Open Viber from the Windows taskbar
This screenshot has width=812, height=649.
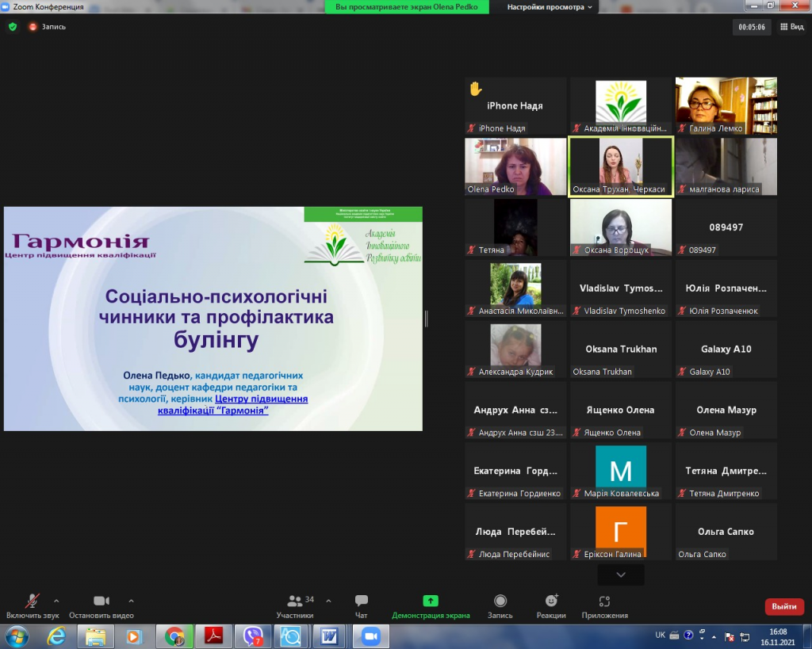click(x=253, y=636)
